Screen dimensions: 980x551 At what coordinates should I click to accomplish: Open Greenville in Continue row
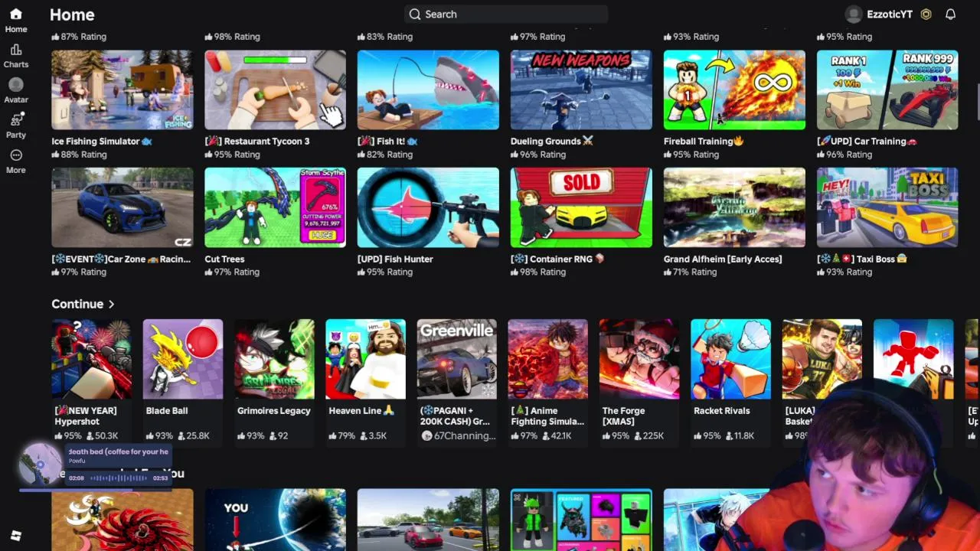pos(456,359)
